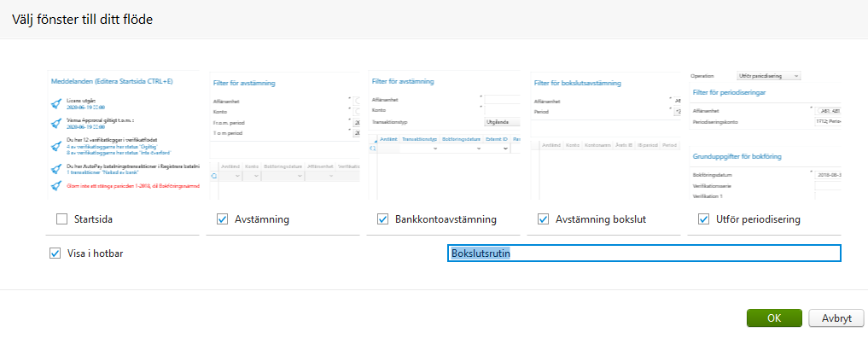Uncheck the Avstämning checkbox
Screen dimensions: 868x338
click(222, 219)
